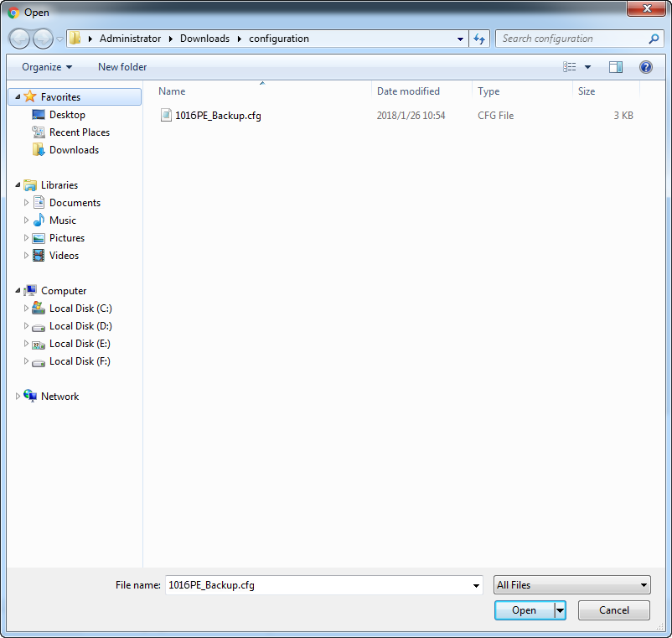Screen dimensions: 672x638
Task: Navigate back with the back arrow
Action: 18,39
